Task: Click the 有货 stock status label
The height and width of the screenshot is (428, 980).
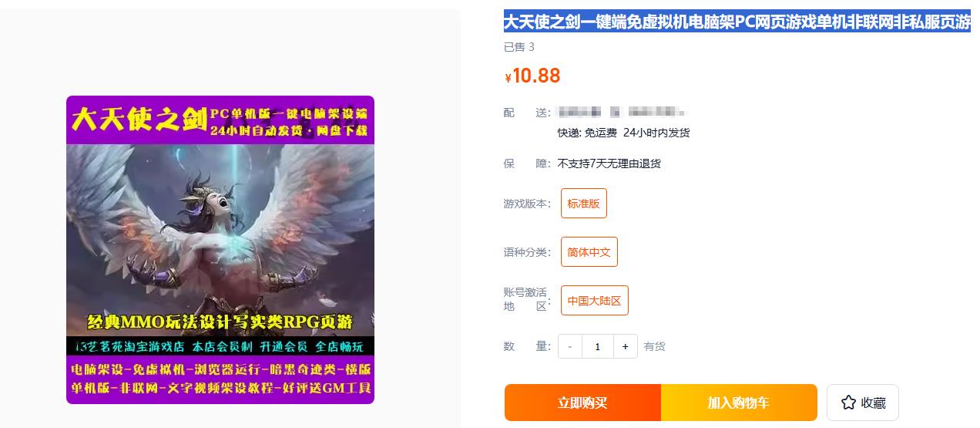Action: coord(655,346)
